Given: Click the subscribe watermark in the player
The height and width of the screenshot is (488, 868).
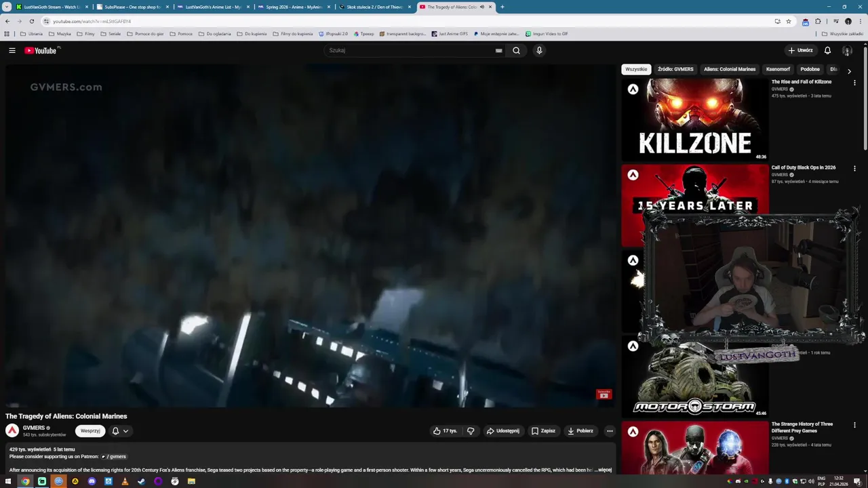Looking at the screenshot, I should click(x=604, y=394).
